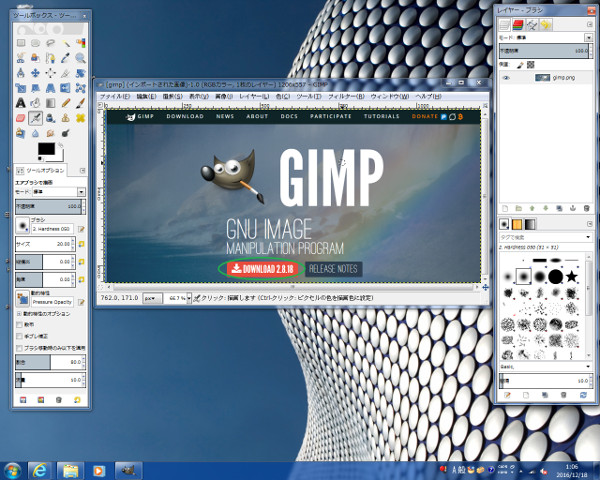Screen dimensions: 600x480
Task: Select the Crop tool
Action: pos(65,73)
